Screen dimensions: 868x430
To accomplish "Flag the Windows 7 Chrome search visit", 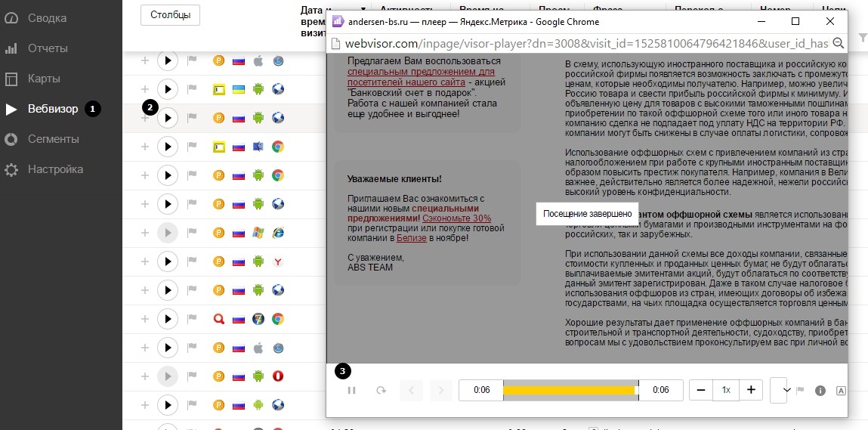I will 192,319.
